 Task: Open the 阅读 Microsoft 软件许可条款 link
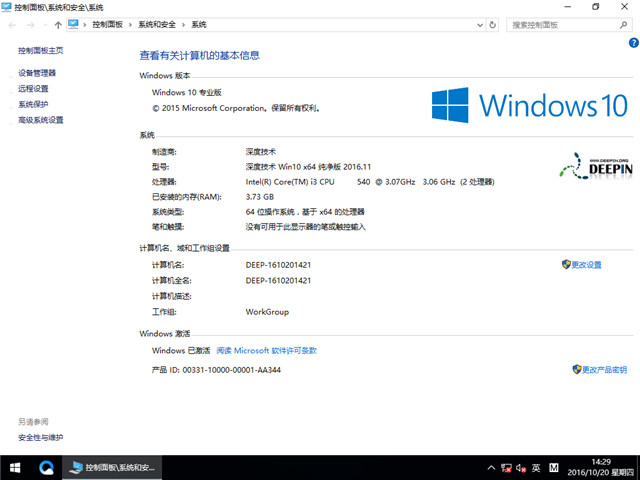(266, 351)
